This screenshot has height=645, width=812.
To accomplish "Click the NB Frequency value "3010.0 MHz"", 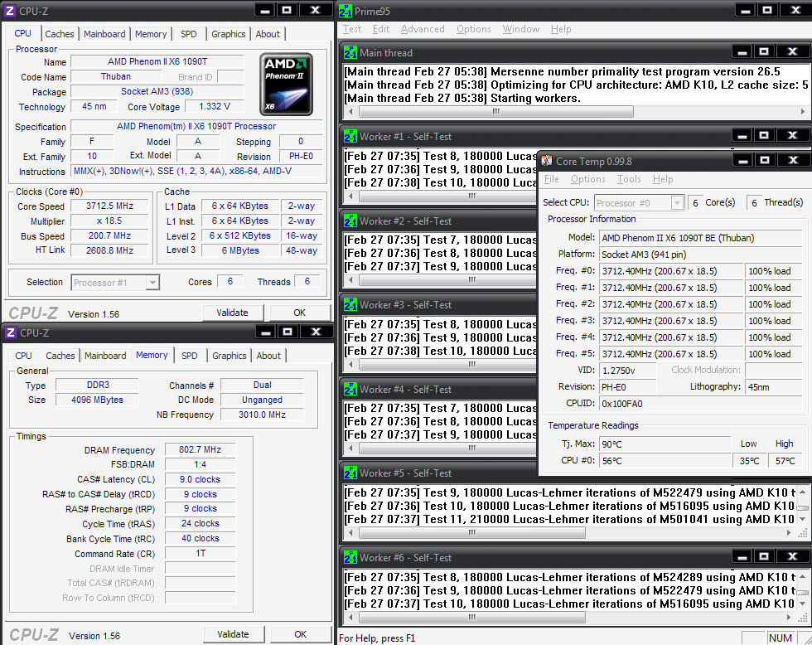I will [262, 415].
